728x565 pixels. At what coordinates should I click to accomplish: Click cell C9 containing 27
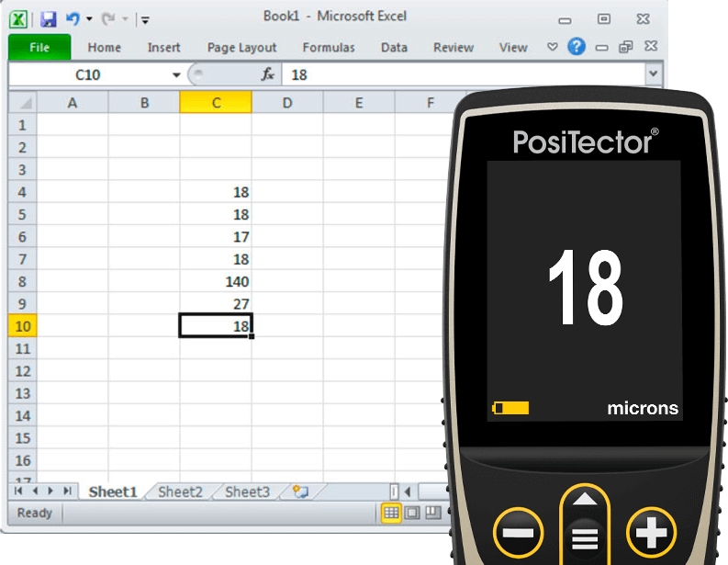(x=216, y=304)
